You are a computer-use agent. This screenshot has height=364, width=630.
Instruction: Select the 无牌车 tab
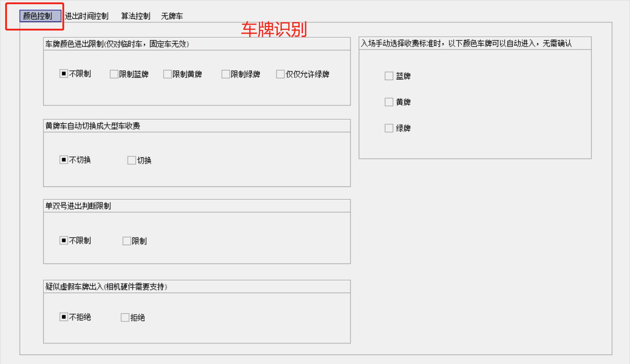(x=172, y=16)
